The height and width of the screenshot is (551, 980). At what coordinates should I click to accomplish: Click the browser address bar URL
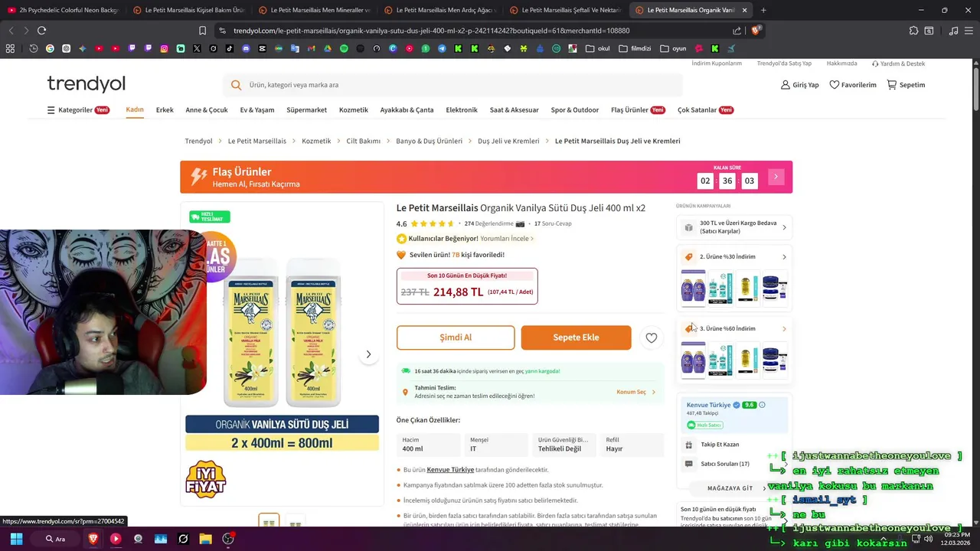(431, 31)
